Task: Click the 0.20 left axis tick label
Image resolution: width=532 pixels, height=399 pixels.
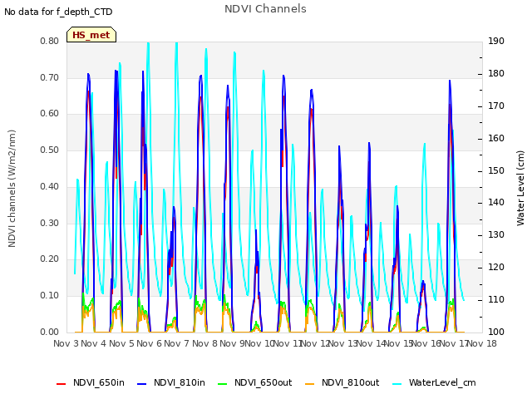Action: tap(50, 259)
